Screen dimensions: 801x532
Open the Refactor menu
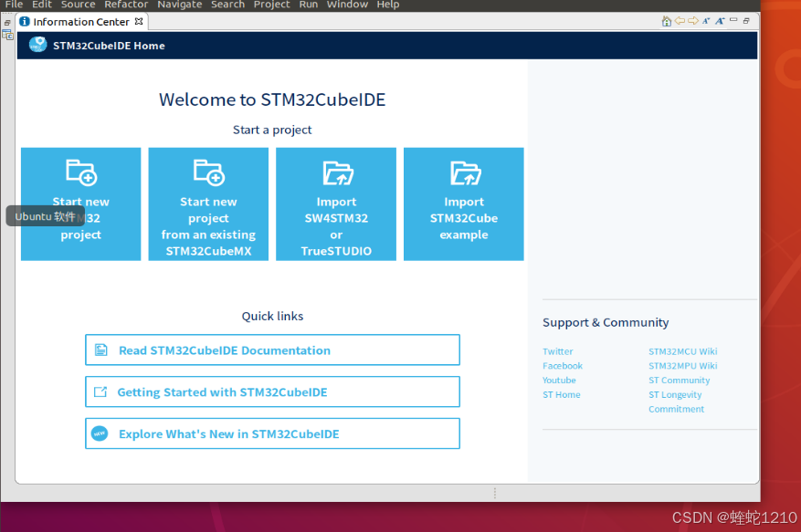[126, 5]
